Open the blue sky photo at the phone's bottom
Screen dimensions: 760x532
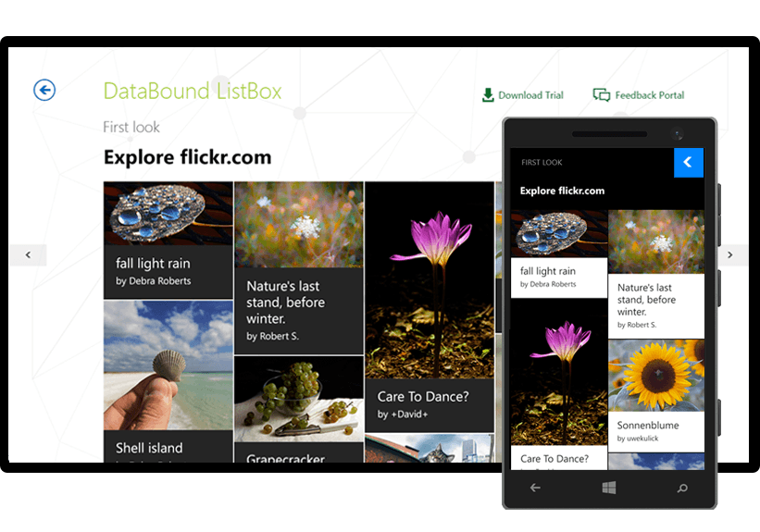pos(656,462)
